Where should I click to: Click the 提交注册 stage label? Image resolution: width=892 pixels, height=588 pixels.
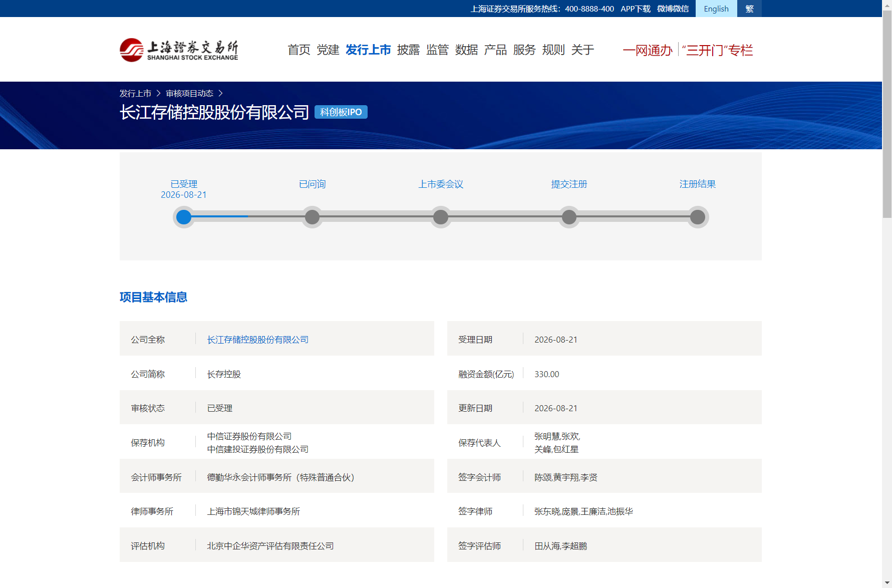(569, 184)
